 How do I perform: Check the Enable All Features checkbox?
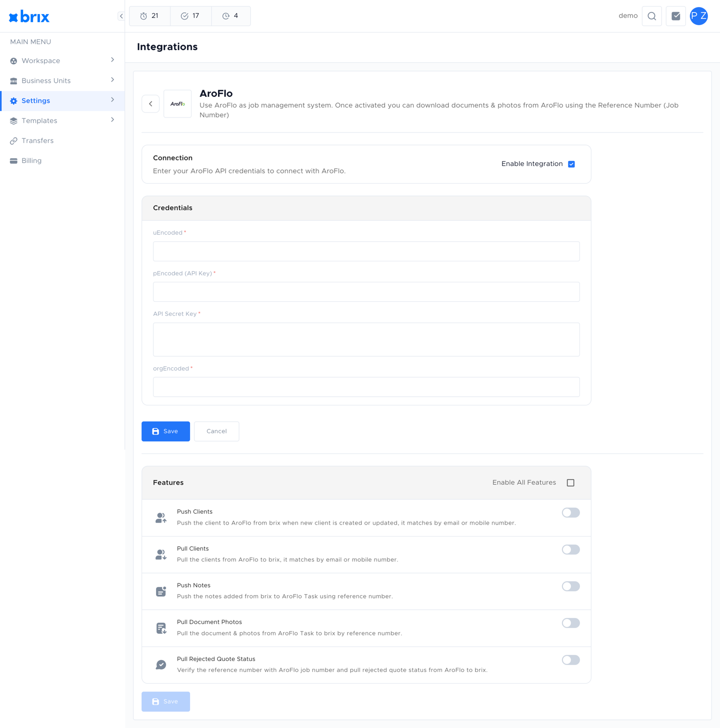click(570, 483)
